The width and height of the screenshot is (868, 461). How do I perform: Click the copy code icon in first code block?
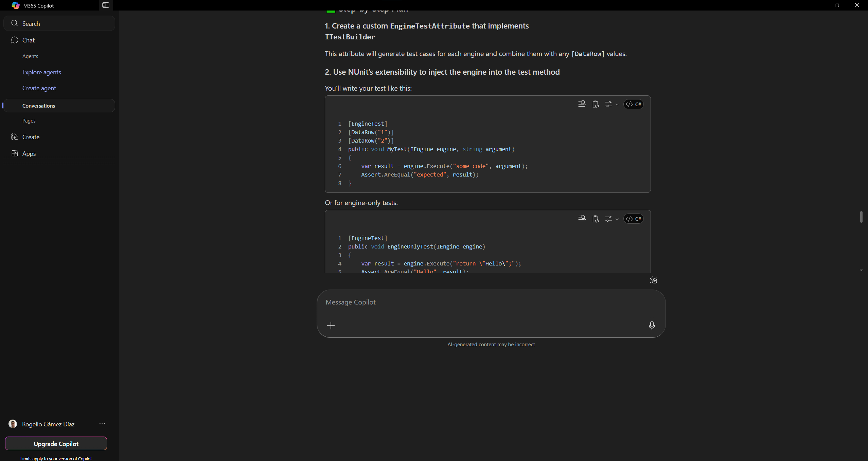[x=596, y=104]
